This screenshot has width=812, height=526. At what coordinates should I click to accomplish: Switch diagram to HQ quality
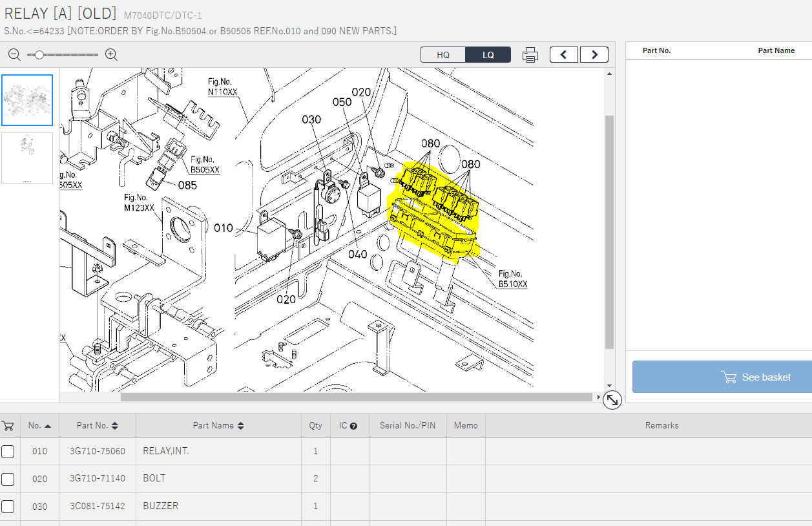(x=442, y=55)
